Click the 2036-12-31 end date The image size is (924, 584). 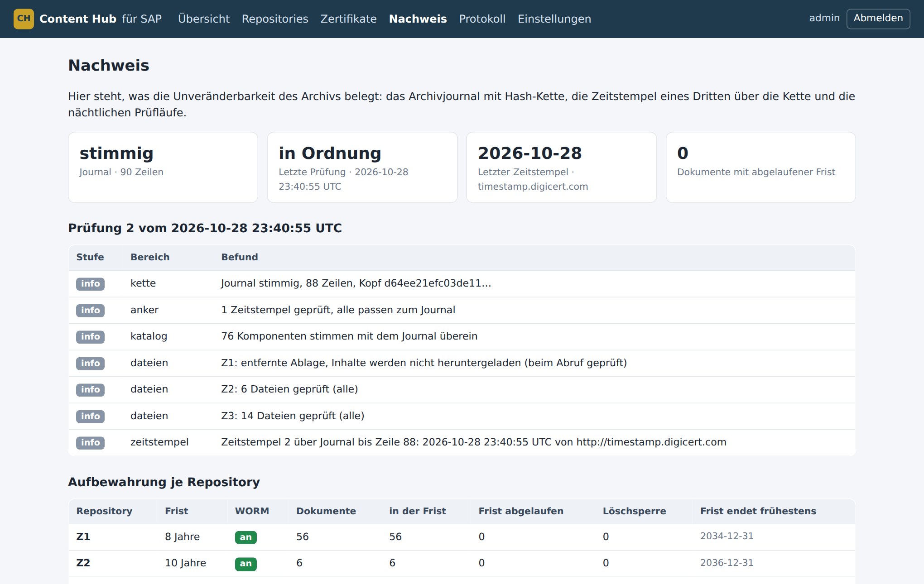pos(727,563)
